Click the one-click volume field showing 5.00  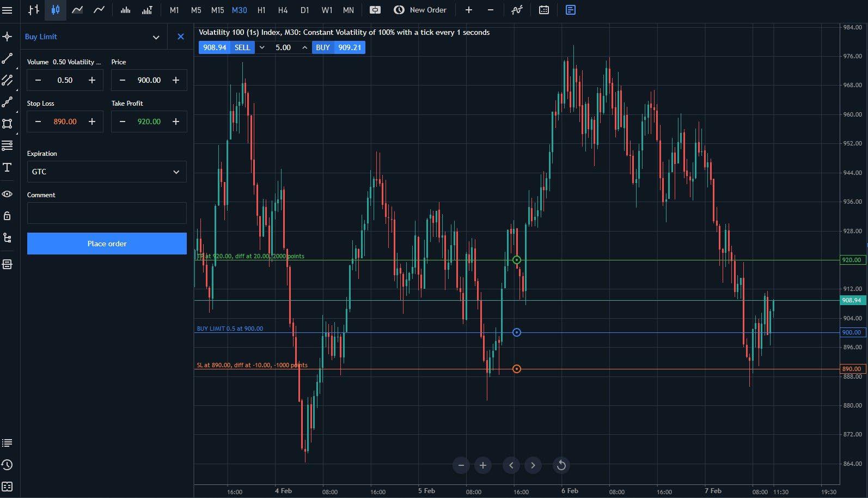pos(283,47)
